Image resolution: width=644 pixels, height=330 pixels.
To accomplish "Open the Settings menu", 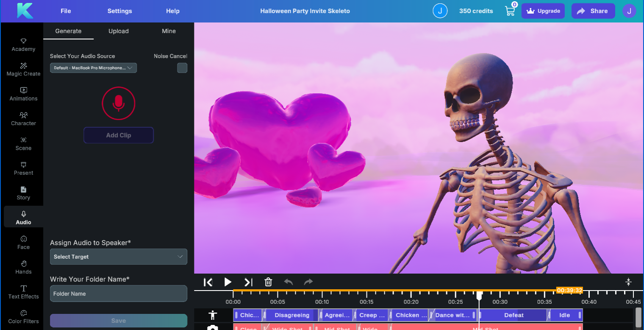I will [119, 11].
